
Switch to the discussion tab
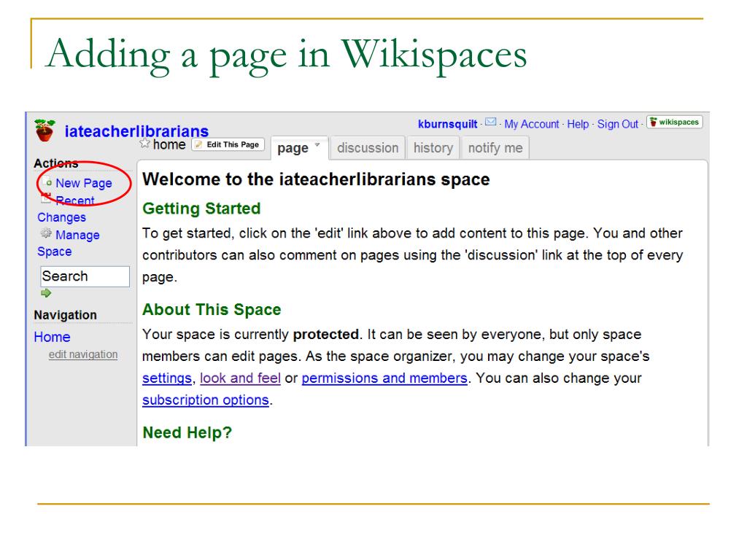[368, 147]
